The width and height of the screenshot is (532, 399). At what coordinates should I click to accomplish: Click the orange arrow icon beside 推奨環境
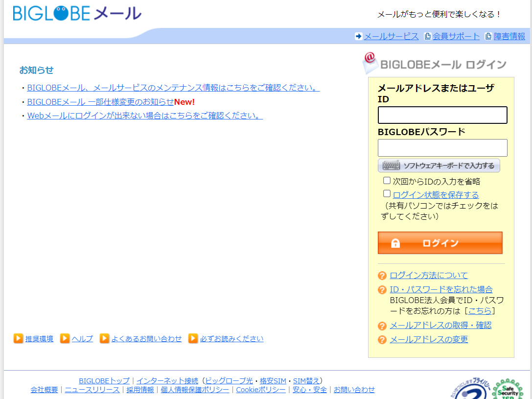(18, 338)
